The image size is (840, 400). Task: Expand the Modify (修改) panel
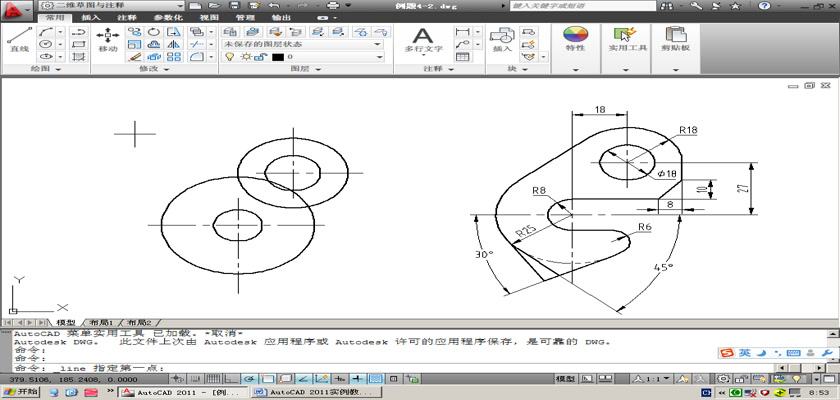click(x=154, y=69)
